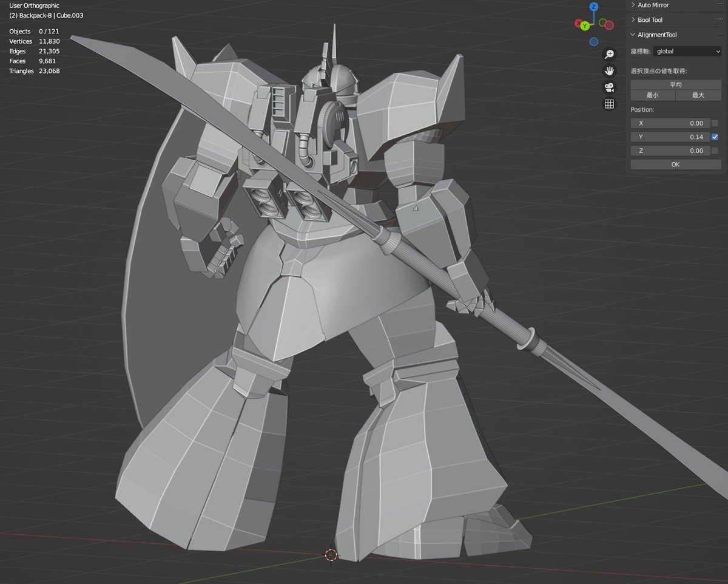Image resolution: width=728 pixels, height=584 pixels.
Task: Click the 最大 button
Action: (x=698, y=95)
